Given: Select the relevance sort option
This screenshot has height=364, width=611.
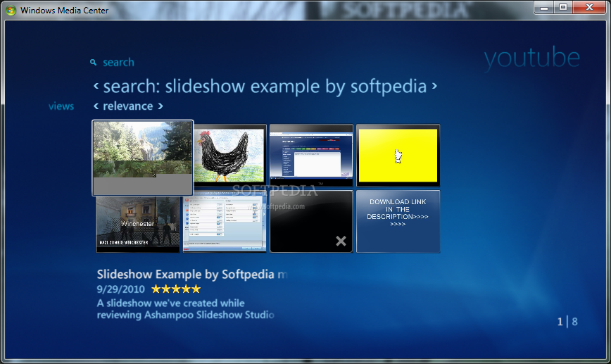Looking at the screenshot, I should (x=128, y=106).
